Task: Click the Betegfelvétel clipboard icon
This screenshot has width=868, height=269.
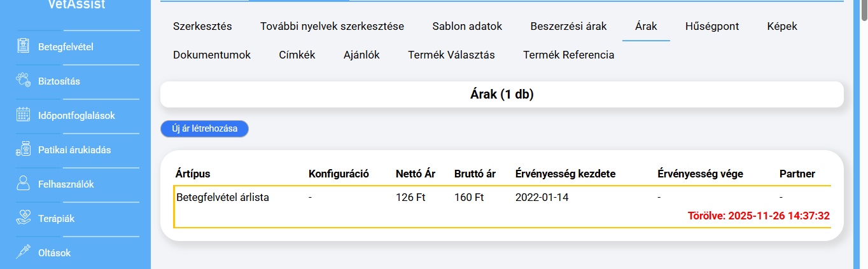Action: pyautogui.click(x=24, y=46)
